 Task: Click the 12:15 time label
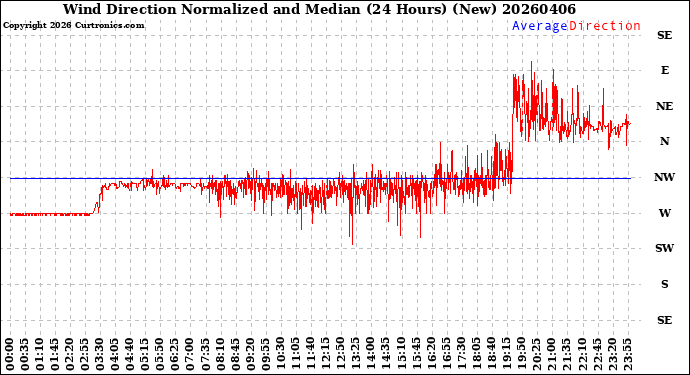pyautogui.click(x=325, y=354)
